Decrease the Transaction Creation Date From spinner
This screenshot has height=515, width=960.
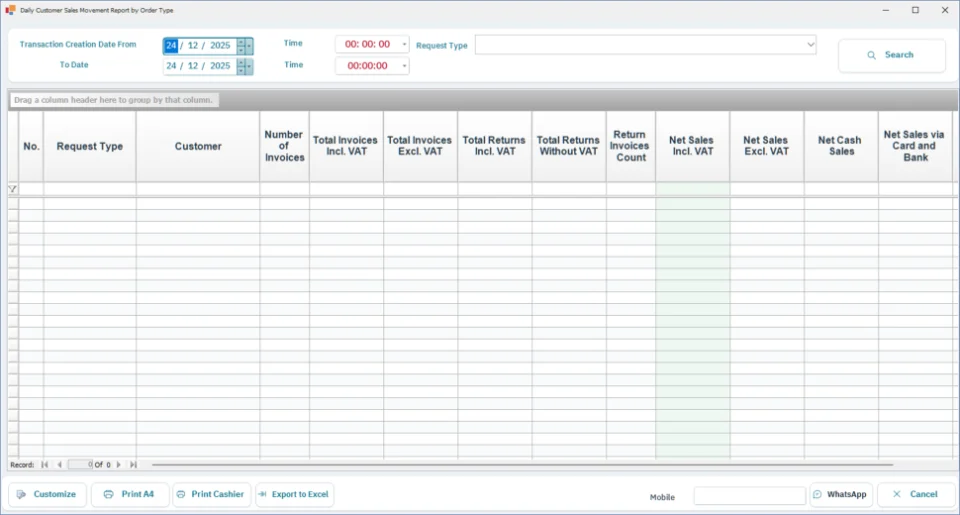pos(241,50)
